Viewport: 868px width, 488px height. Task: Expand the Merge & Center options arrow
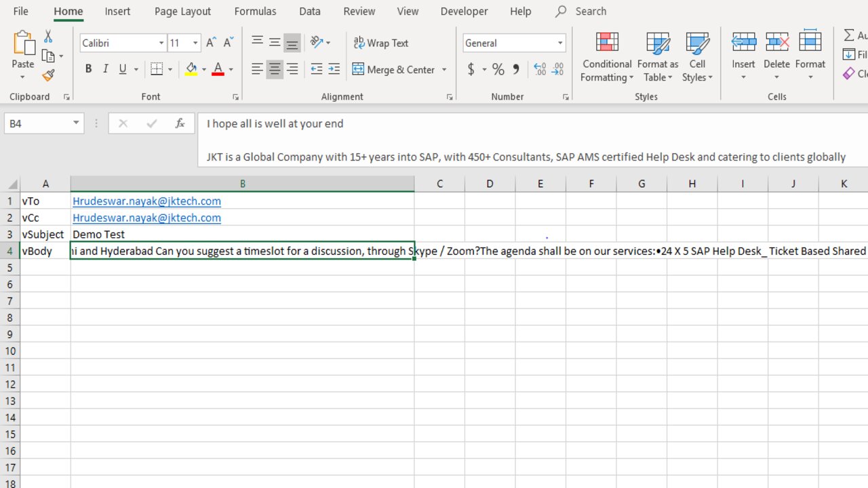pos(444,69)
